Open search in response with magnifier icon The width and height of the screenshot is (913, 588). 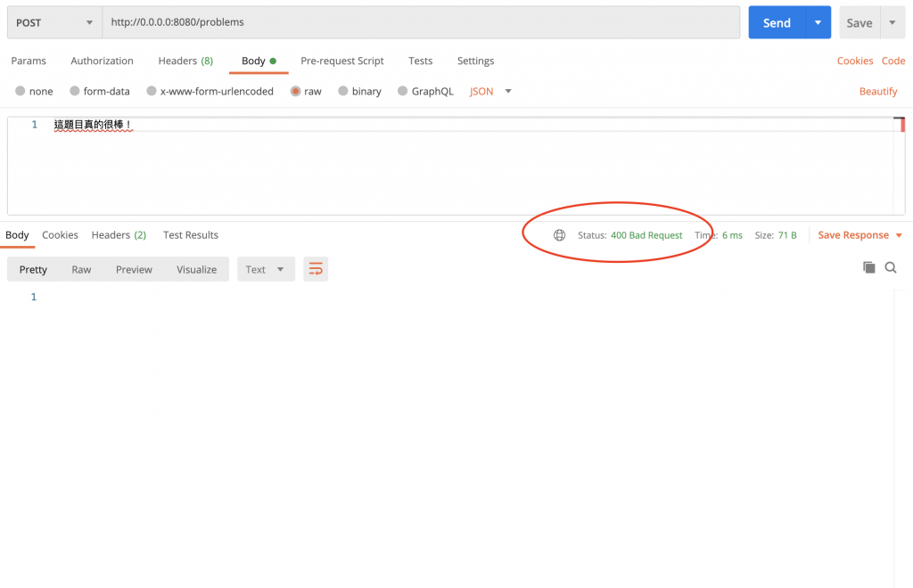891,267
